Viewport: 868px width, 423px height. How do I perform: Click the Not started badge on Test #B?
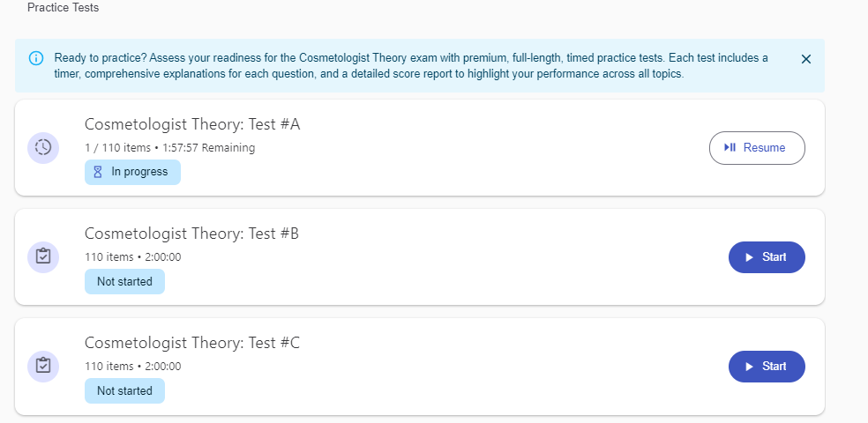click(124, 282)
